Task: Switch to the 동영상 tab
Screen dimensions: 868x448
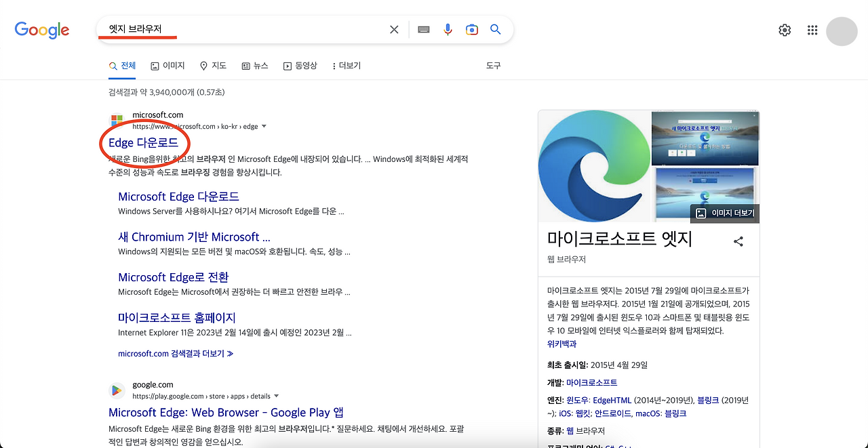Action: point(300,66)
